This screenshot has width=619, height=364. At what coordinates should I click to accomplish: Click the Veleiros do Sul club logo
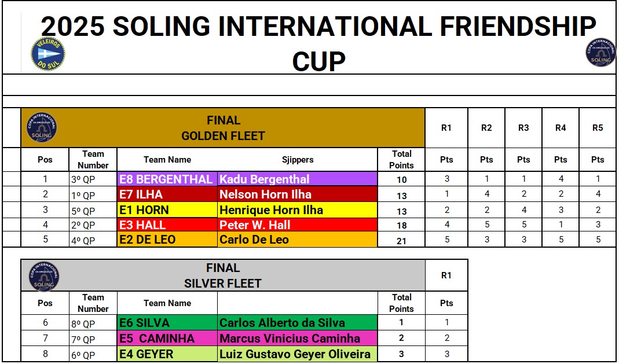[47, 54]
